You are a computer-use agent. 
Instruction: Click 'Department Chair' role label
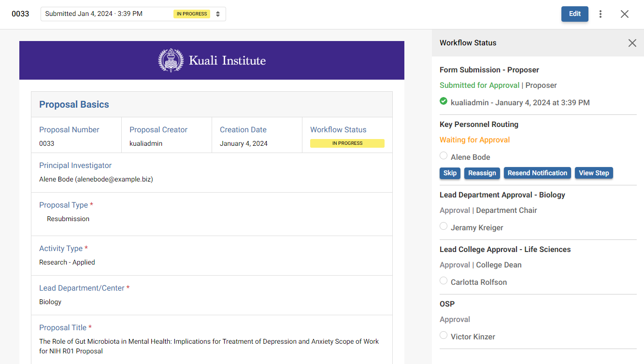[506, 210]
